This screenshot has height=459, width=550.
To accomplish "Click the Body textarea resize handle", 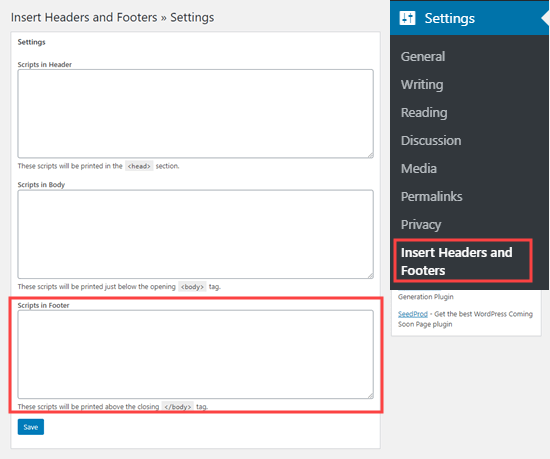I will tap(370, 276).
